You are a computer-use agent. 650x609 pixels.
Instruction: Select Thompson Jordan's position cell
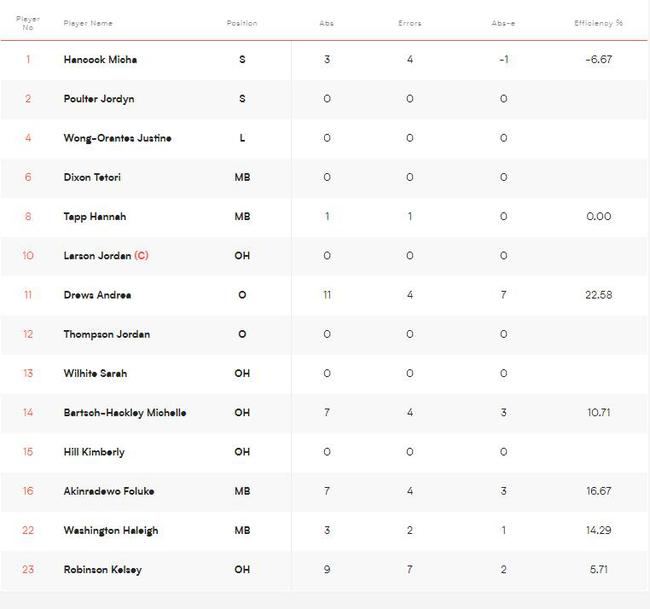[242, 334]
